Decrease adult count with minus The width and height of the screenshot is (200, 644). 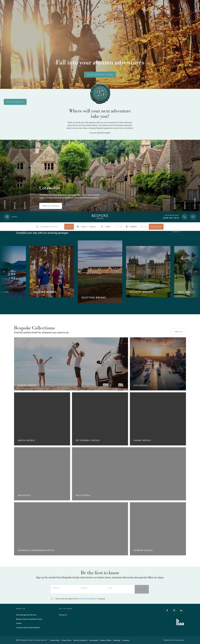(x=117, y=227)
